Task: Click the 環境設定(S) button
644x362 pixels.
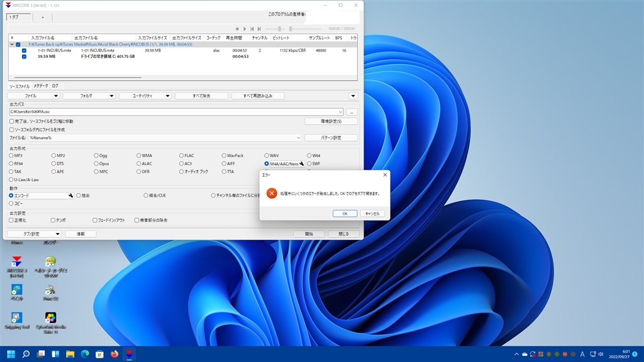Action: click(x=331, y=121)
